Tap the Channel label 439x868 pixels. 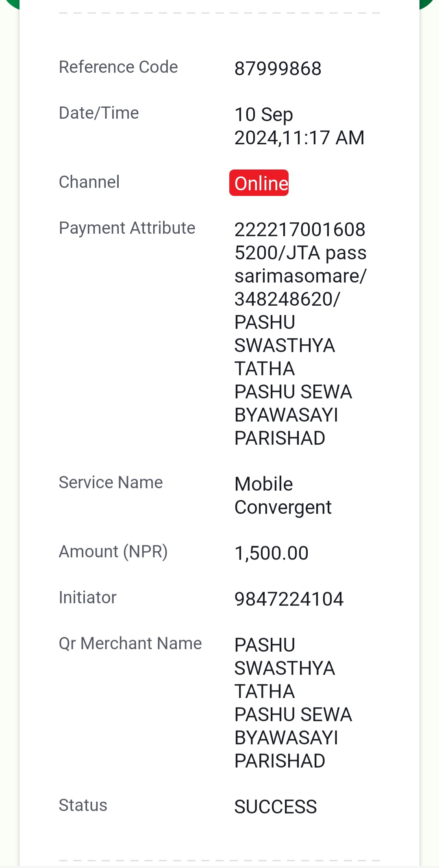[x=89, y=182]
